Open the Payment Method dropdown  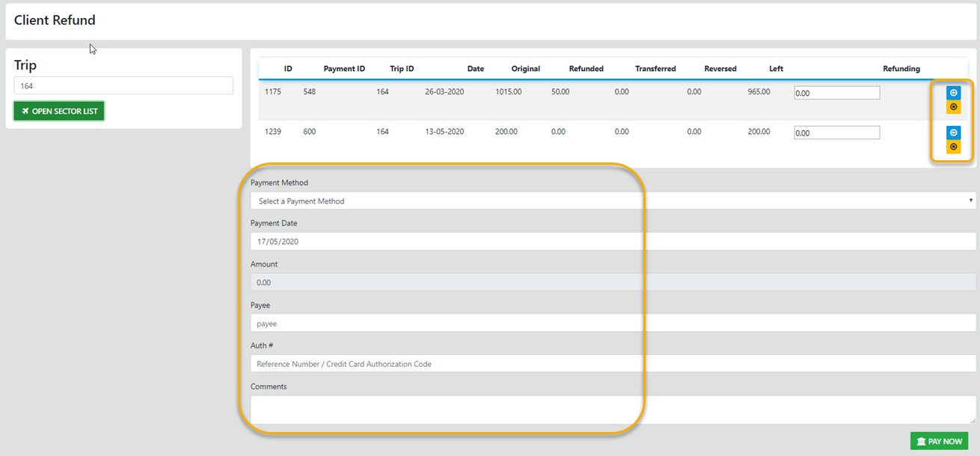point(613,201)
